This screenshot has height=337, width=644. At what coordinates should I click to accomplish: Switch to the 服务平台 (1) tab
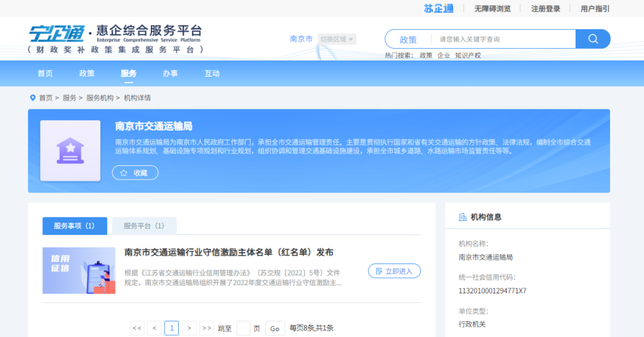click(144, 226)
